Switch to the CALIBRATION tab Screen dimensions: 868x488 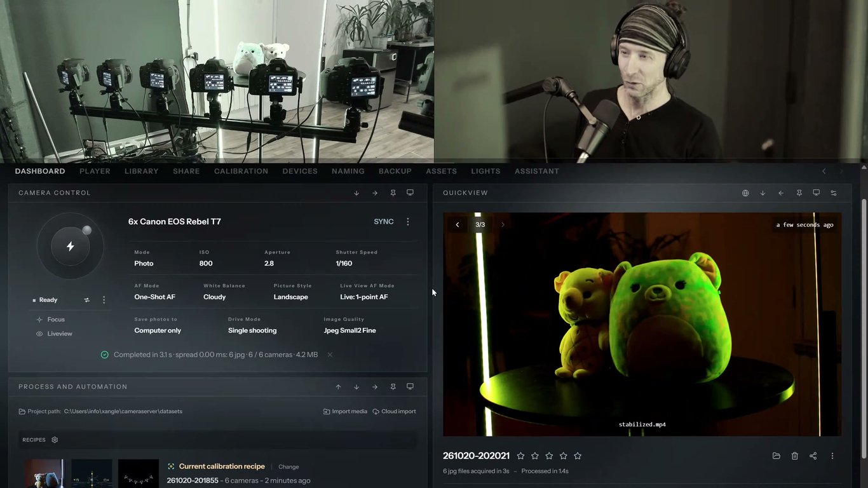coord(241,171)
